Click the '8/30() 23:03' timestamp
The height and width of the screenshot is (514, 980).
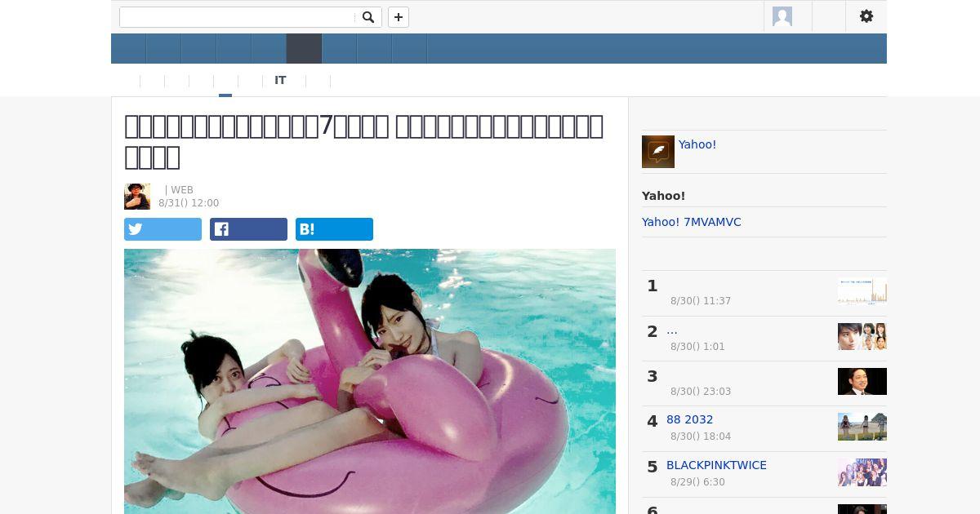pyautogui.click(x=701, y=392)
